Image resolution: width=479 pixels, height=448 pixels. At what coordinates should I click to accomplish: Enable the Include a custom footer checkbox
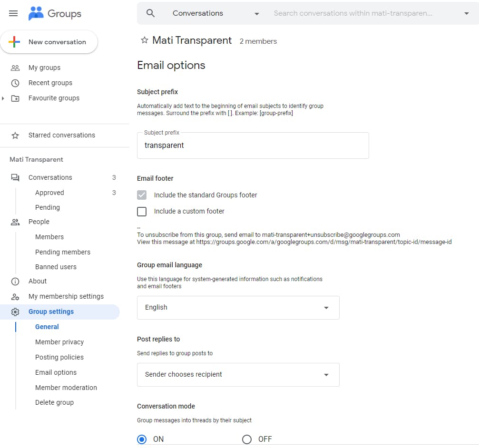tap(142, 211)
